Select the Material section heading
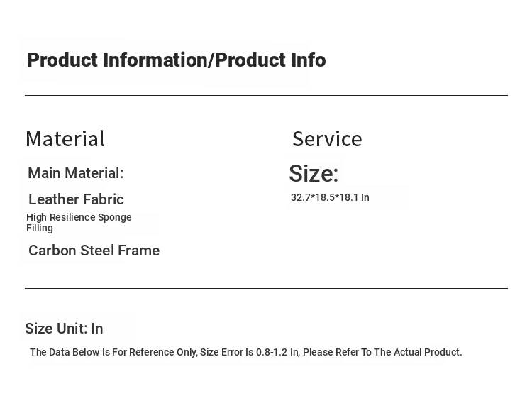 [65, 138]
